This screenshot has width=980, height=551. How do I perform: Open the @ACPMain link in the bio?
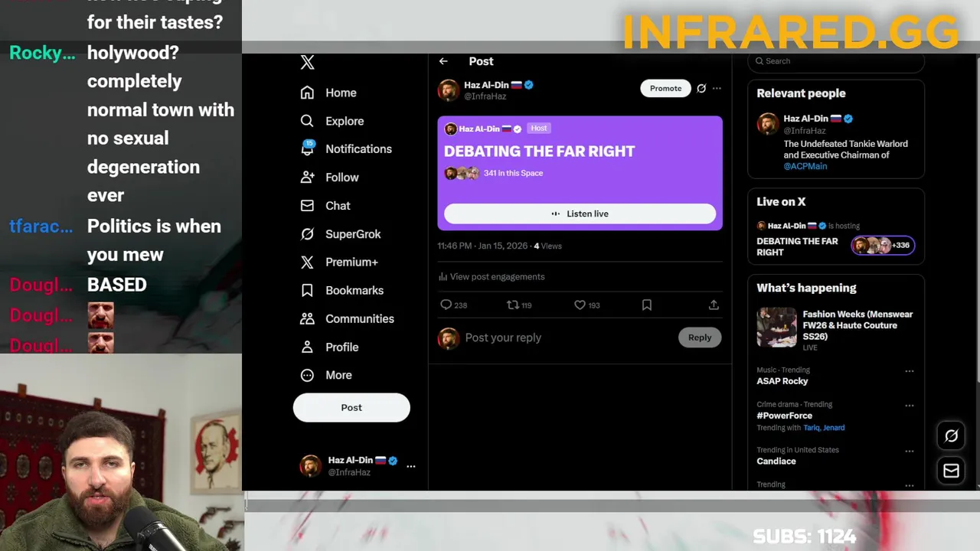[805, 166]
